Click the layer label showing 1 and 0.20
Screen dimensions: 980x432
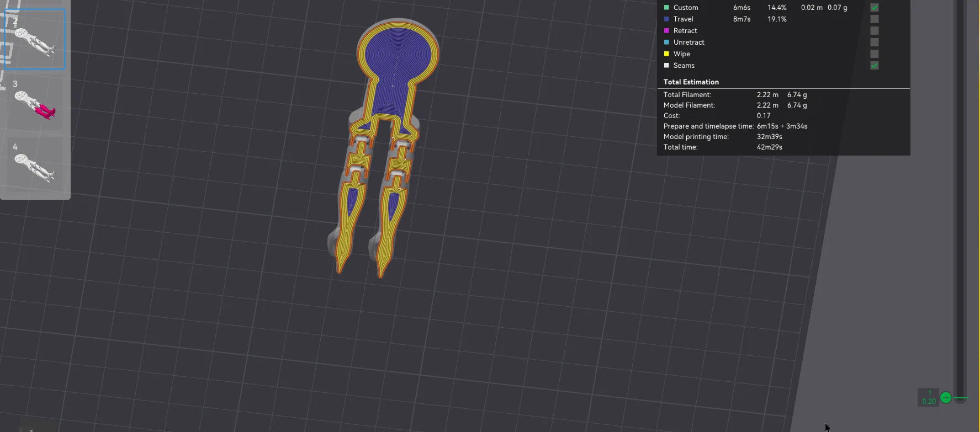tap(929, 397)
